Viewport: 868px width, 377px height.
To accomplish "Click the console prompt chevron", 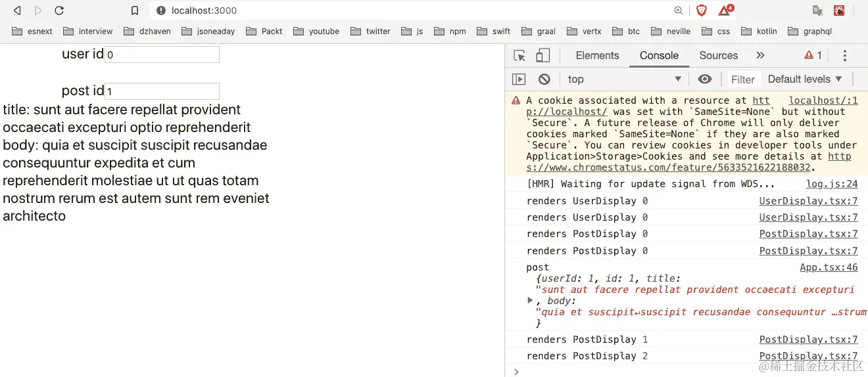I will tap(516, 371).
